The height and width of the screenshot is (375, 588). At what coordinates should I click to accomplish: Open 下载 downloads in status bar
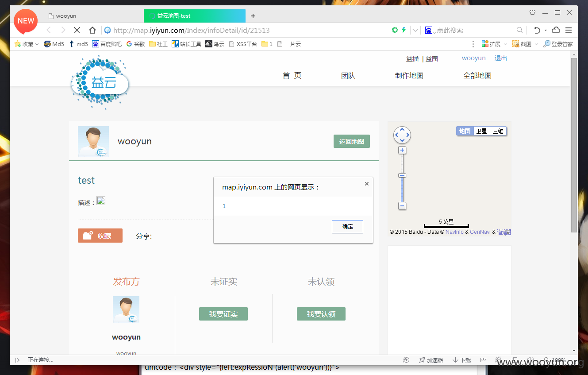coord(461,360)
